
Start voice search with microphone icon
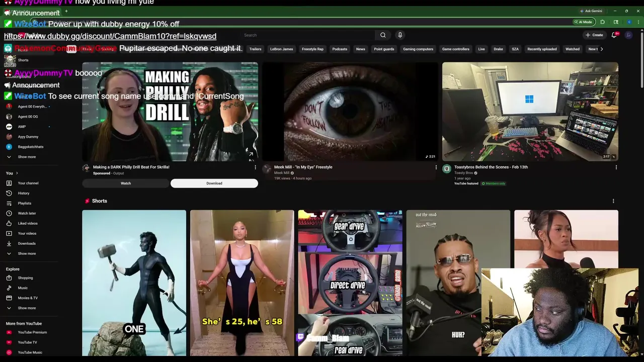(400, 35)
